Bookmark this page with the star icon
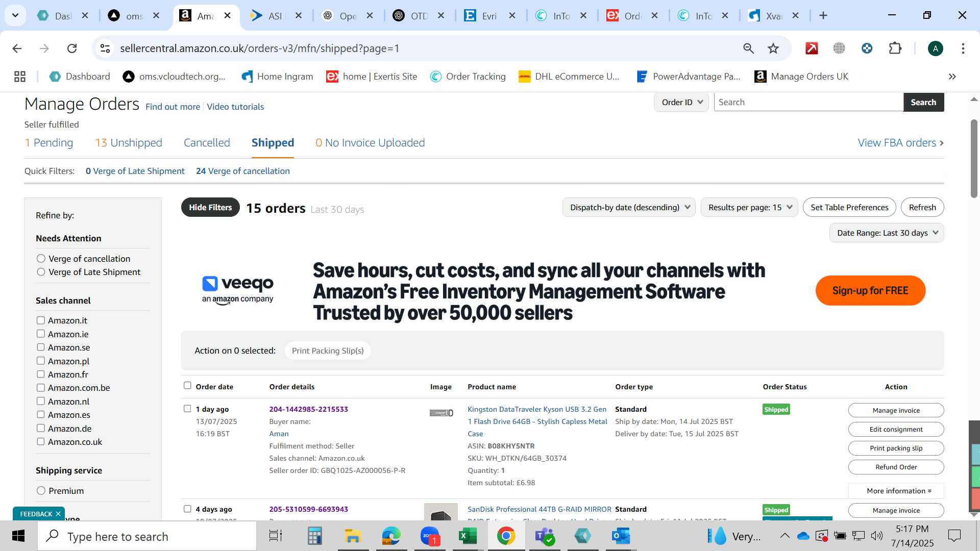 pyautogui.click(x=773, y=48)
